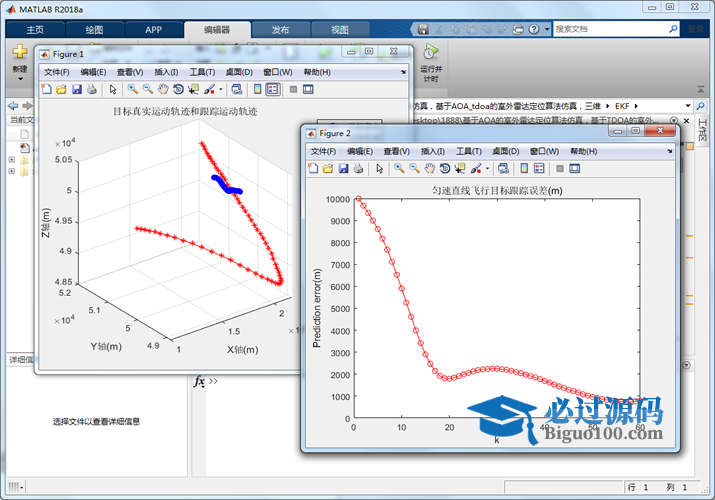715x500 pixels.
Task: Click Brush data tool in Figure 2
Action: click(476, 169)
